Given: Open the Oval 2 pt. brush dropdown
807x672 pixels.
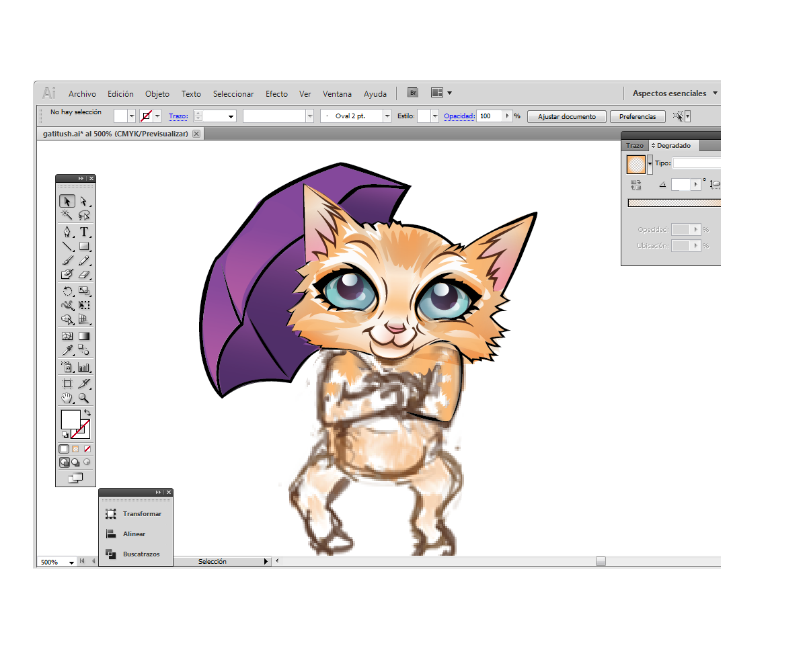Looking at the screenshot, I should tap(387, 116).
